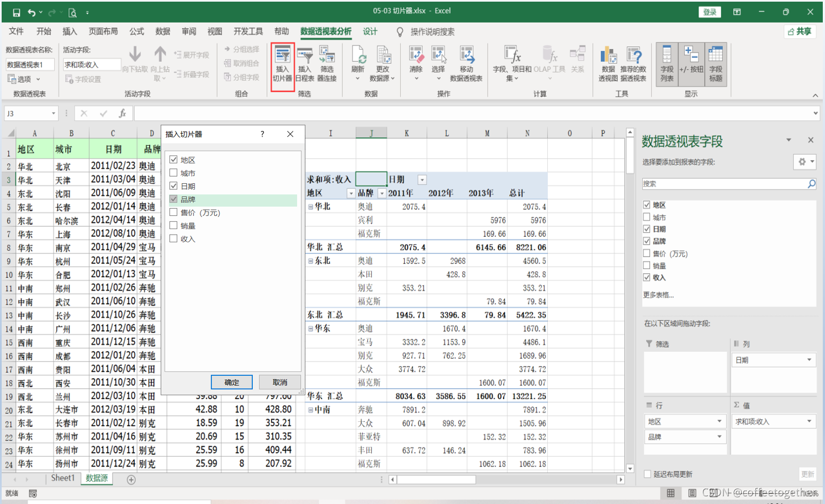825x504 pixels.
Task: Toggle the 字段标题 display icon
Action: point(716,64)
